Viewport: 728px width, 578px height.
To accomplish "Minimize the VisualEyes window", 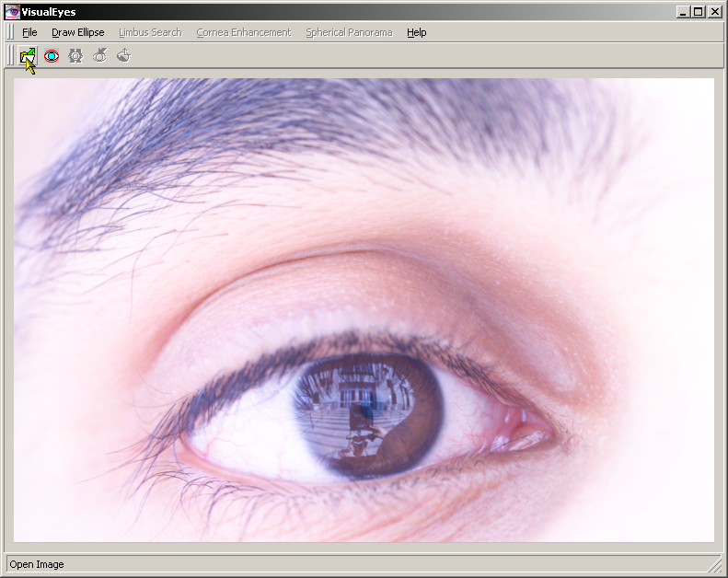I will 682,12.
